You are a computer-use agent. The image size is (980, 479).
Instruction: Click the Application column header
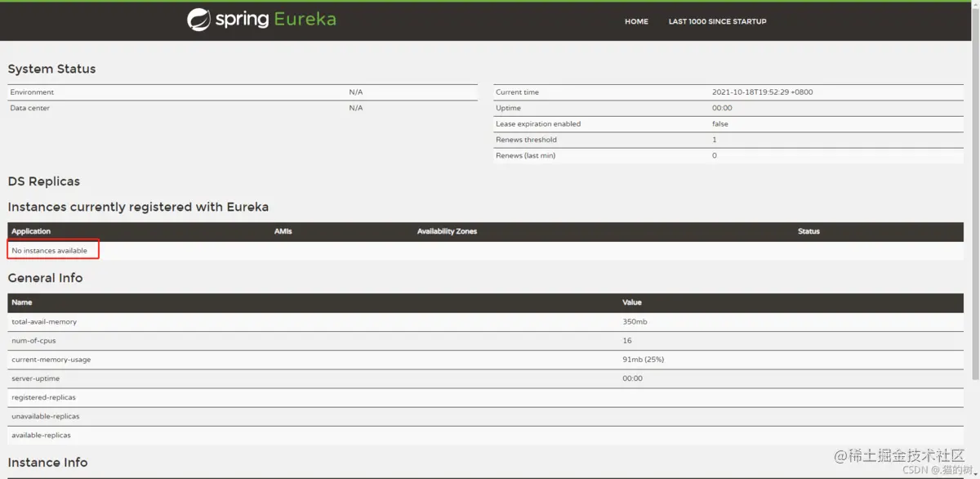point(31,231)
